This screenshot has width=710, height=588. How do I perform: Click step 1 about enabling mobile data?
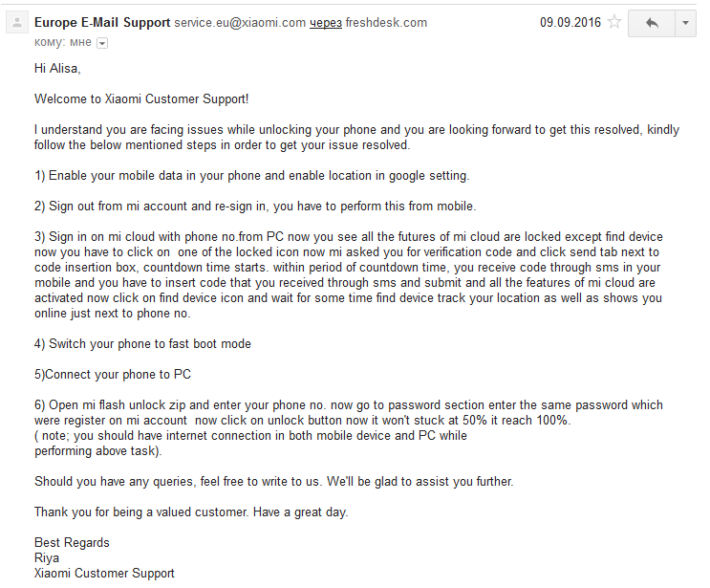(252, 176)
